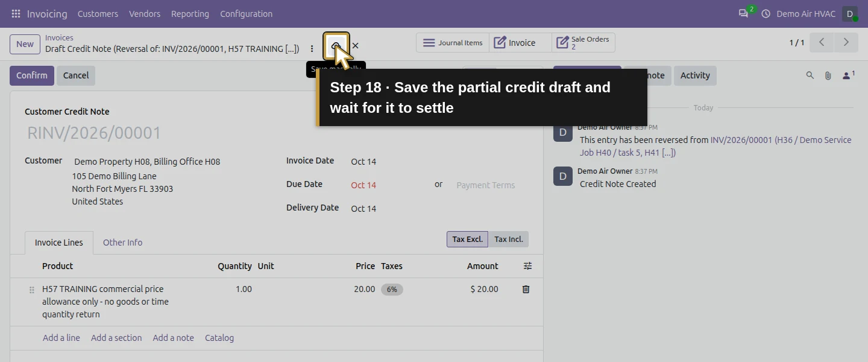Image resolution: width=868 pixels, height=362 pixels.
Task: Go to previous record arrow
Action: click(x=822, y=42)
